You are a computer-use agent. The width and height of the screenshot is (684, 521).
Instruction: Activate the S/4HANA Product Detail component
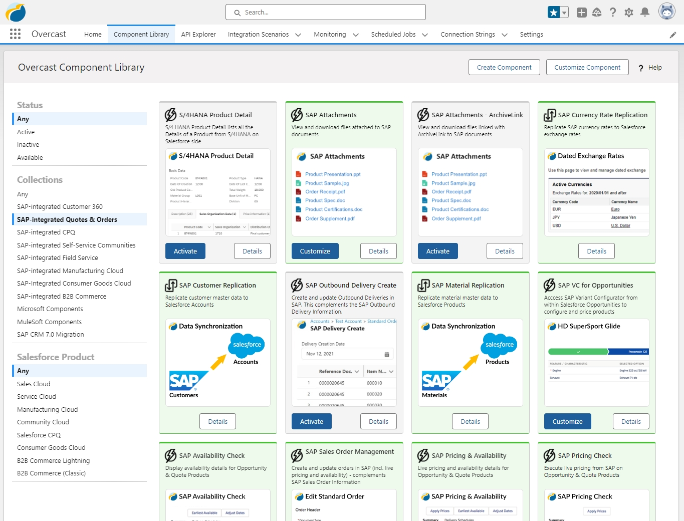(x=185, y=251)
